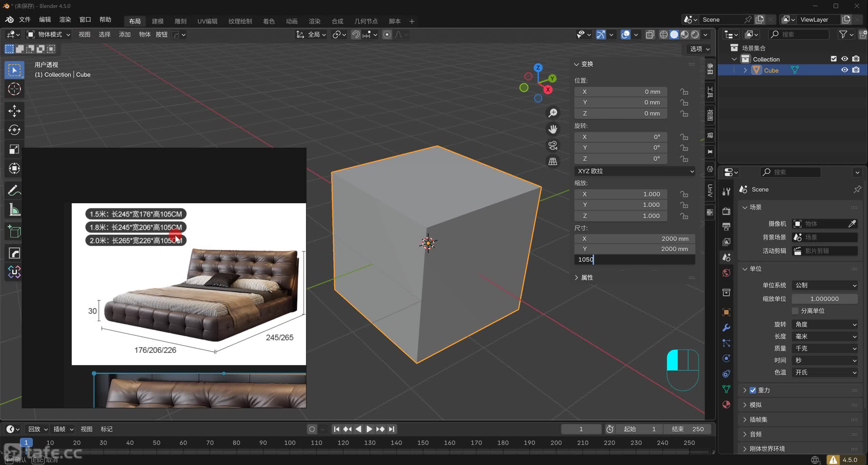The image size is (868, 465).
Task: Uncheck the Gravity (重力) checkbox
Action: [x=753, y=390]
